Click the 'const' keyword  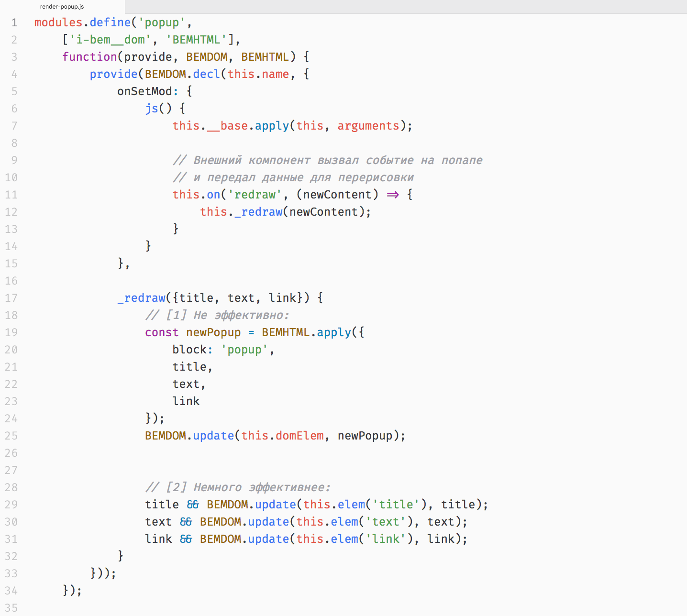[162, 332]
